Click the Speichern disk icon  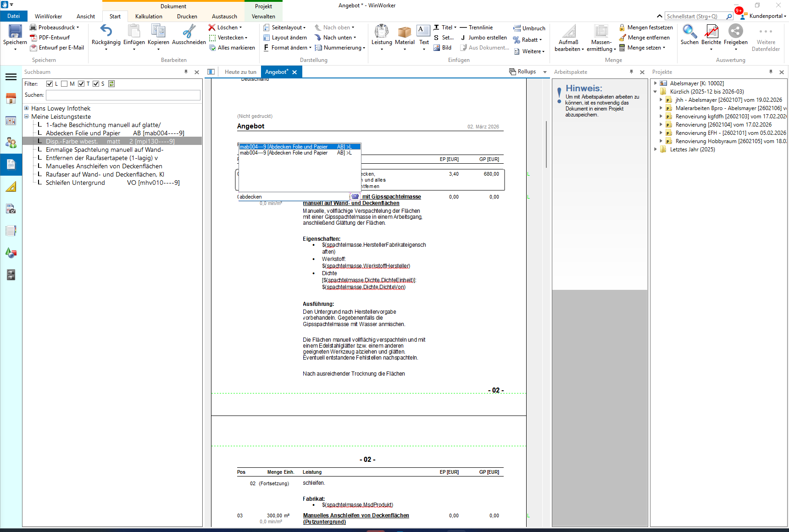15,32
